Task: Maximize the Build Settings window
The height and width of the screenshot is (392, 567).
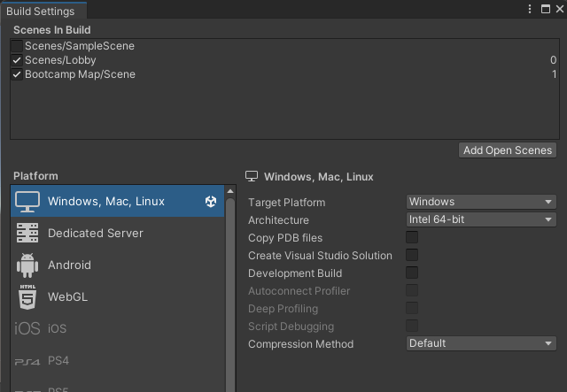Action: 546,9
